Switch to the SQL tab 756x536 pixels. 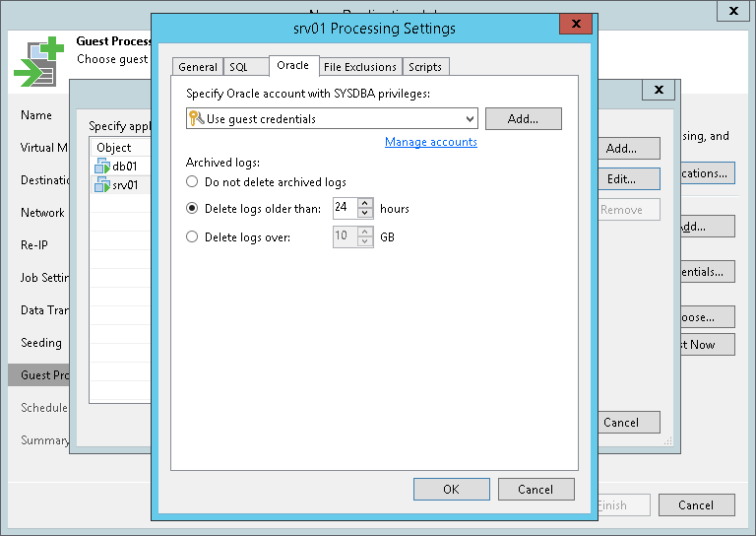point(246,67)
